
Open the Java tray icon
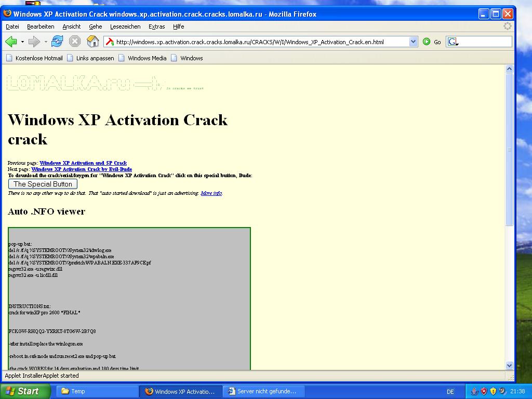(x=475, y=391)
